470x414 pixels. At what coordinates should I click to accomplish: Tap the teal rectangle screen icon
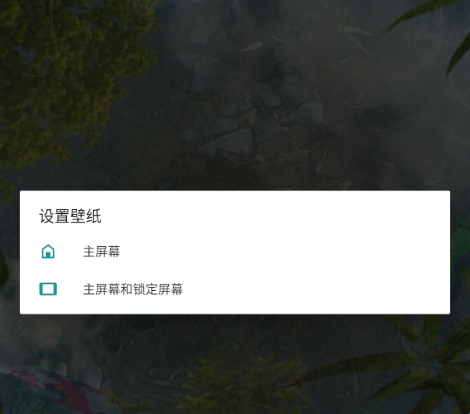coord(48,289)
